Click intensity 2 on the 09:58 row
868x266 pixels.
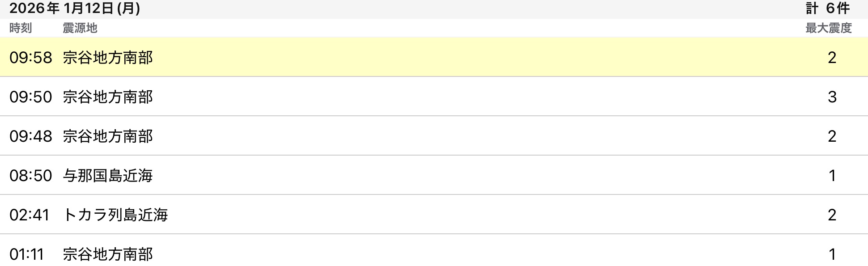pyautogui.click(x=832, y=57)
